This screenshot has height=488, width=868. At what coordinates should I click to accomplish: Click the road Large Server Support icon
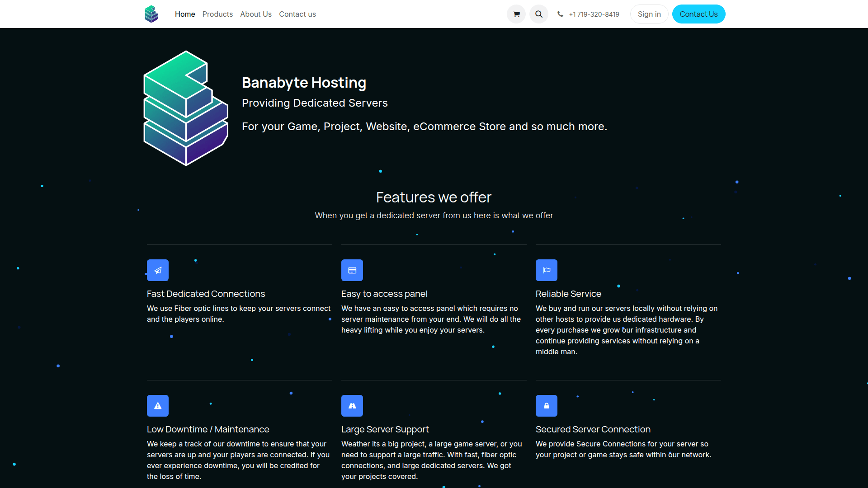click(x=352, y=406)
